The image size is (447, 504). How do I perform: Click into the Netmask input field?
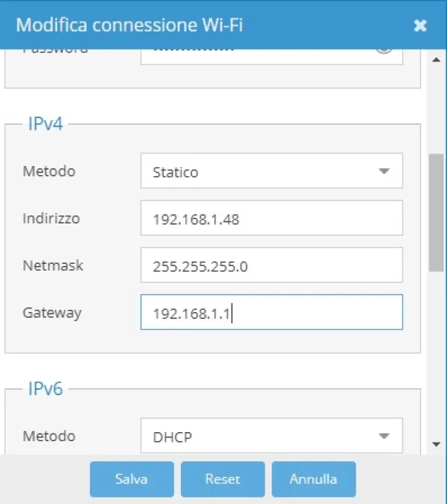[271, 265]
